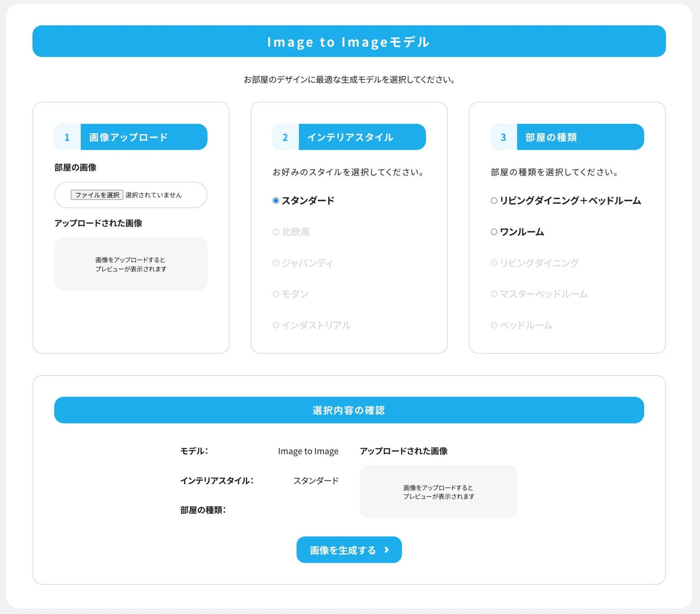Click the step 2 number badge

tap(285, 137)
